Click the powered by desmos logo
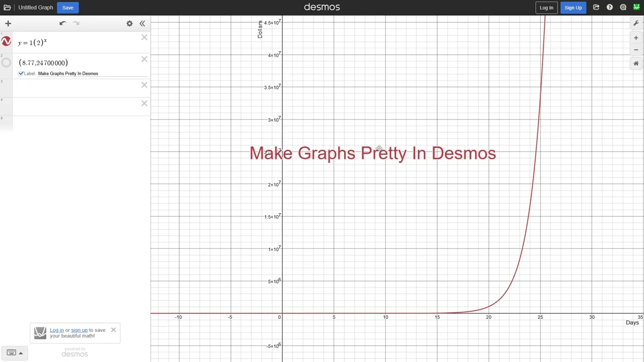Viewport: 644px width, 362px height. (74, 352)
